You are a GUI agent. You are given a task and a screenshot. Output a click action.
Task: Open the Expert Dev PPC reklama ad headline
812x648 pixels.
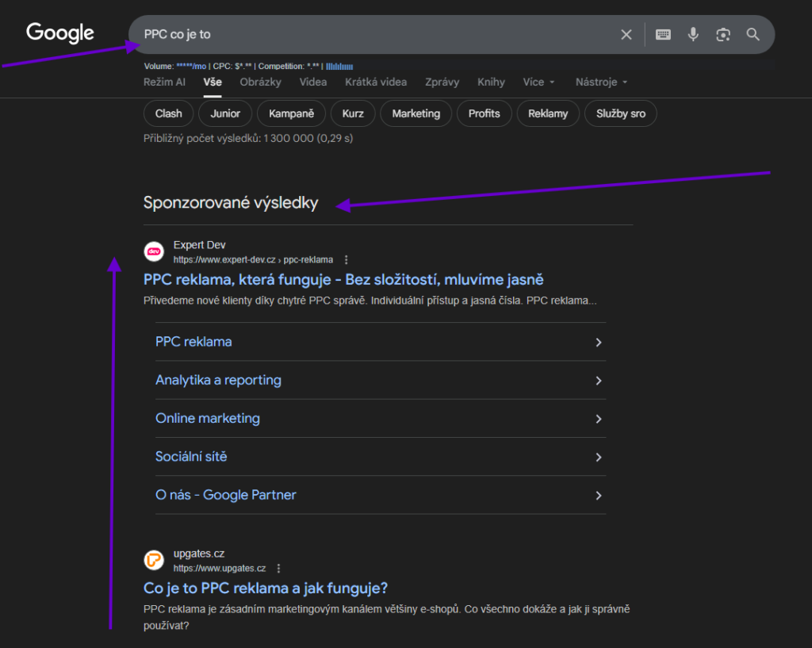[x=343, y=279]
